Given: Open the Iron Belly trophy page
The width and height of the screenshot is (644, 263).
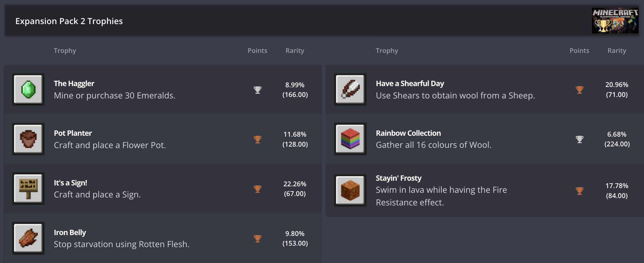Looking at the screenshot, I should (x=70, y=232).
